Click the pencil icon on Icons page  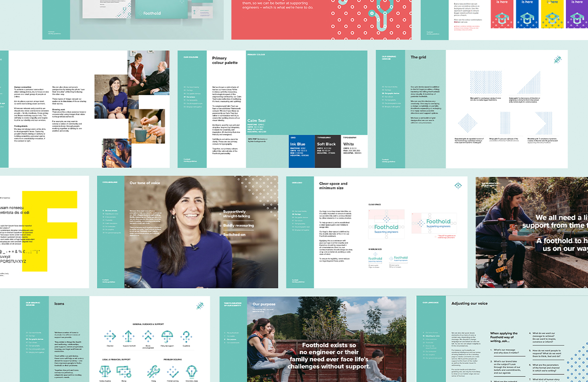click(200, 305)
